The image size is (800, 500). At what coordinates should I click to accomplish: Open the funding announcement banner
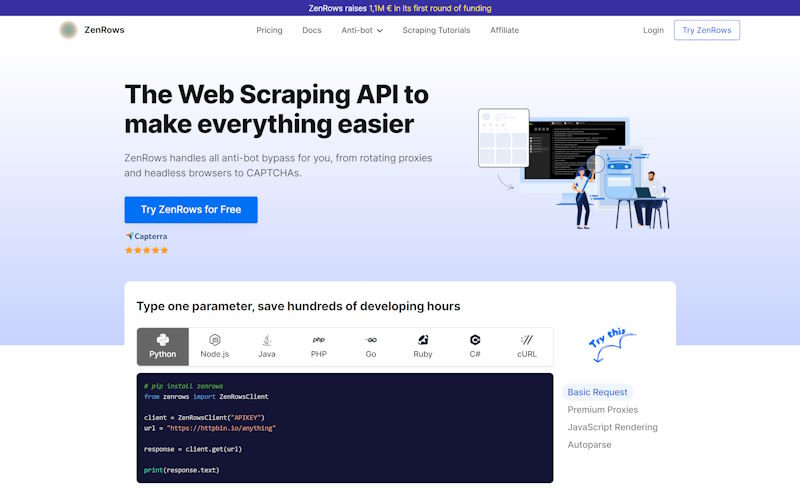click(x=400, y=8)
